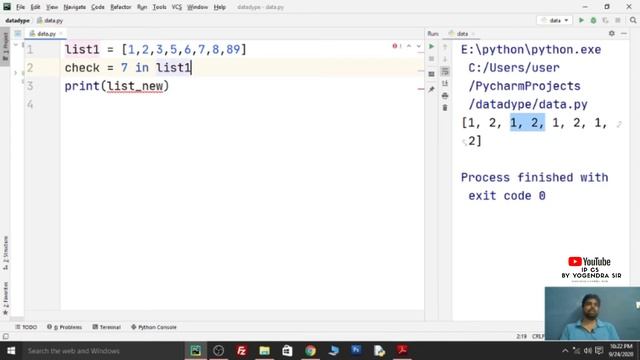The width and height of the screenshot is (640, 360).
Task: Open the VCS menu
Action: (x=177, y=7)
